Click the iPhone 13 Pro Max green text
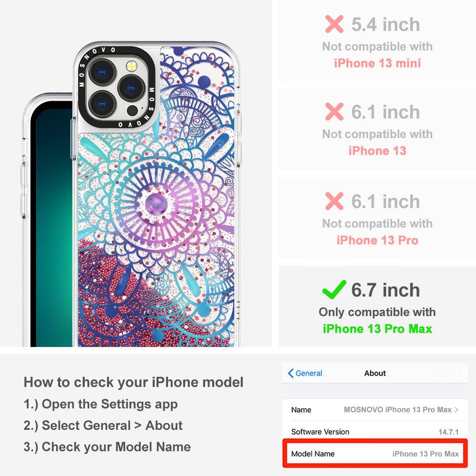Screen dimensions: 476x476 [x=377, y=329]
